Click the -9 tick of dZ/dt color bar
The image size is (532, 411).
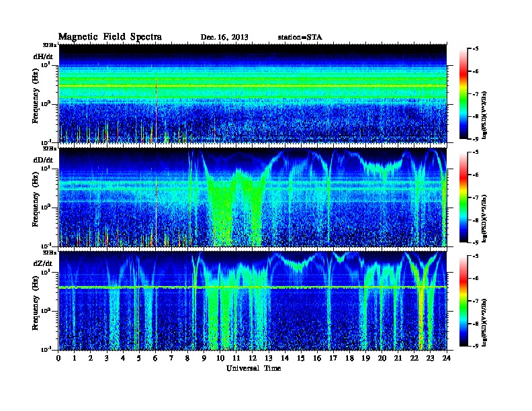click(476, 346)
